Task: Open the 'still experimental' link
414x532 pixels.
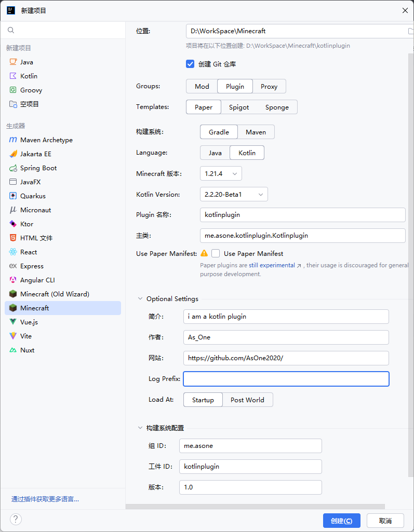Action: 272,265
